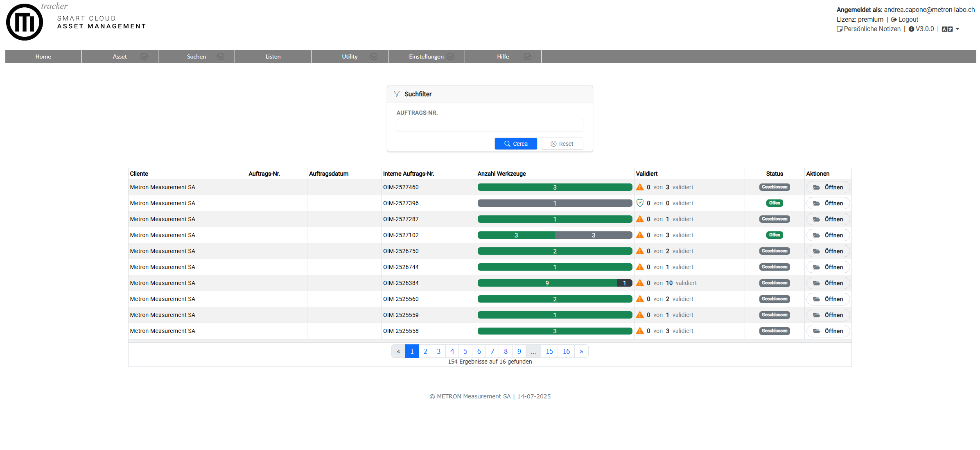Click Geschlossen status badge of OIM-2527460
Viewport: 980px width, 450px height.
click(775, 187)
